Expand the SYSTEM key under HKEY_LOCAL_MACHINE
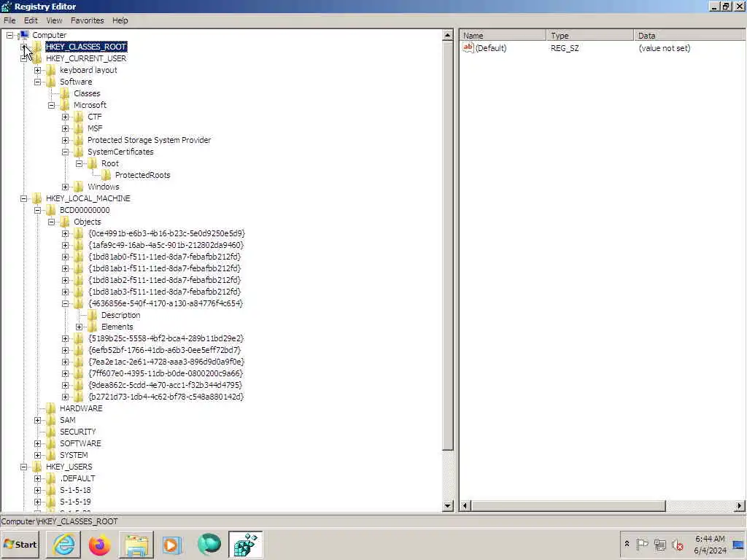 click(37, 455)
